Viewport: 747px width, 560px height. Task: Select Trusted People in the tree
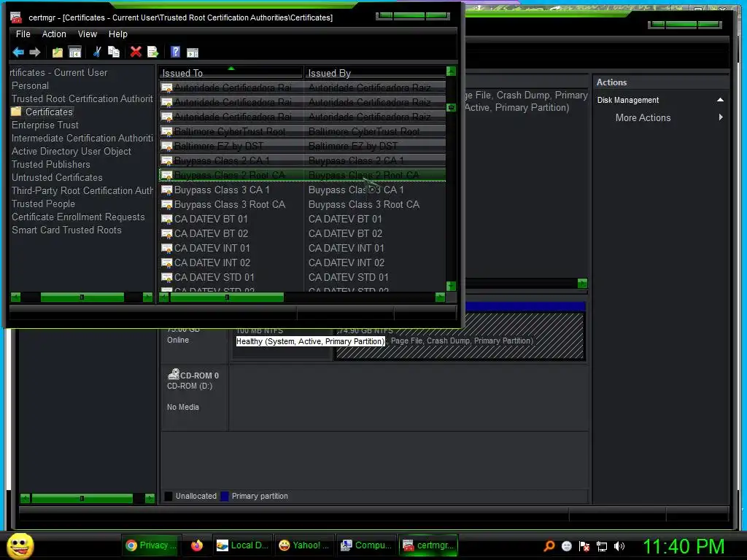coord(43,204)
